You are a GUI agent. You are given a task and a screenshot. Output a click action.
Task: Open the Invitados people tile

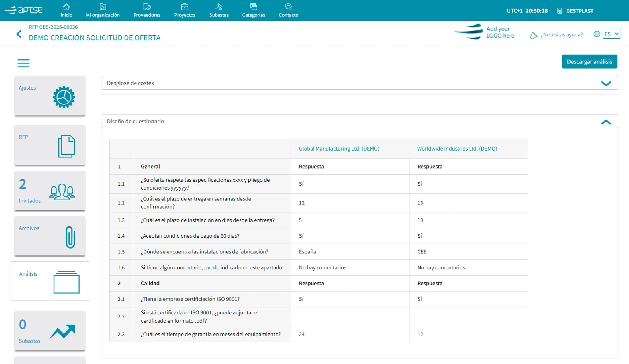(x=50, y=191)
